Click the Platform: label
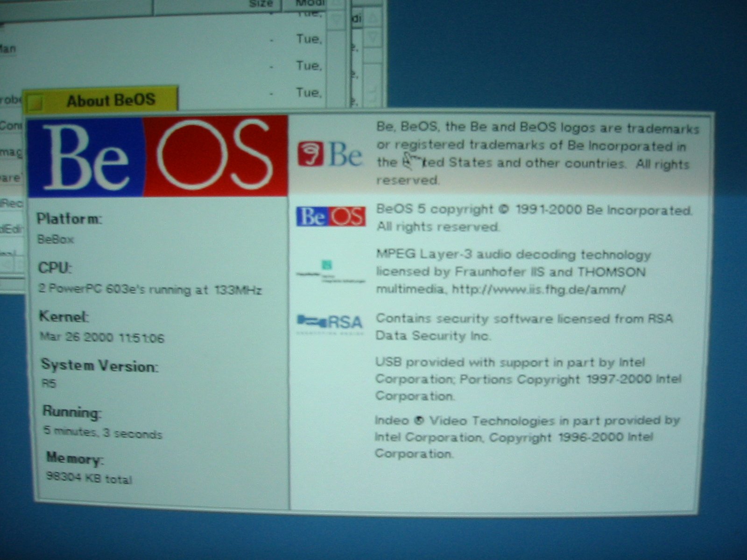 (x=69, y=218)
